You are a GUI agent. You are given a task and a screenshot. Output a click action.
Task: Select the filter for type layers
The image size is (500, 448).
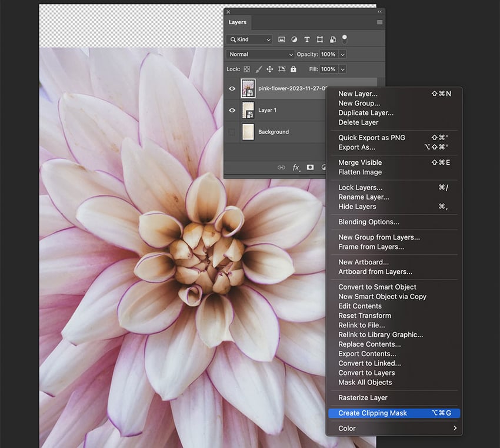[306, 39]
